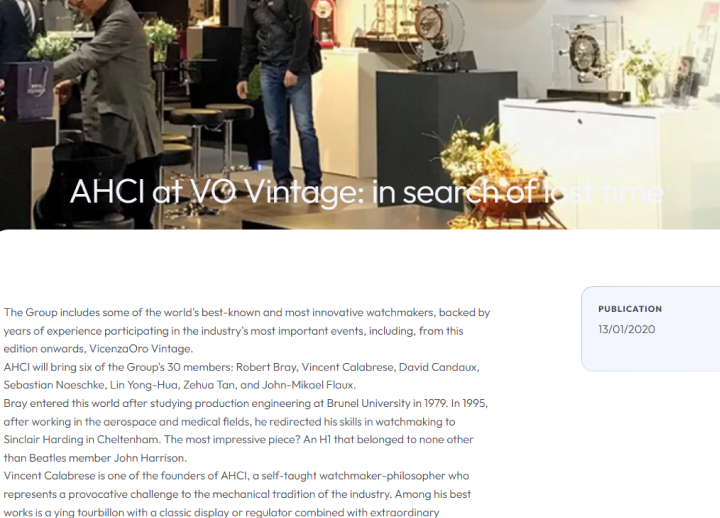
Task: Click the name 'Vincent Calabrese, David Candaux' in the text
Action: (390, 367)
